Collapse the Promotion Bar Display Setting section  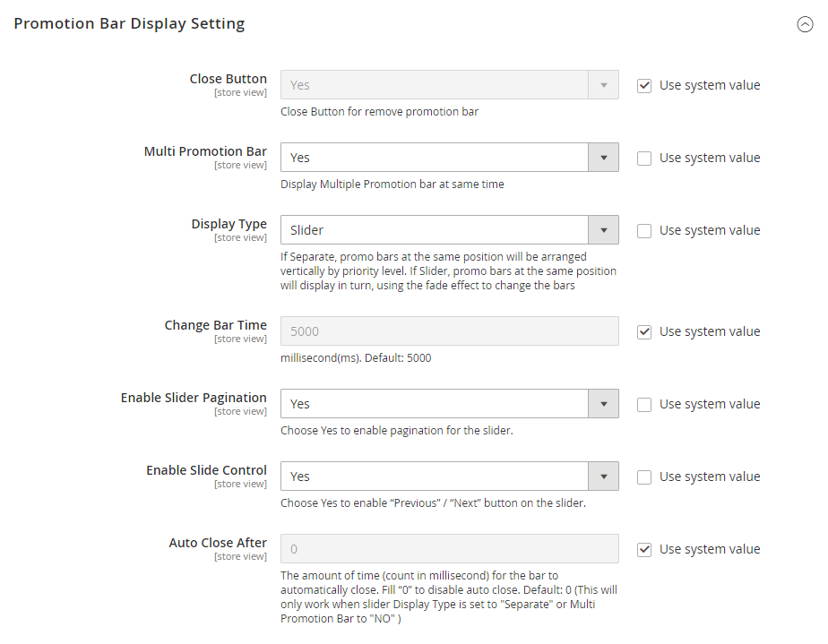point(805,25)
